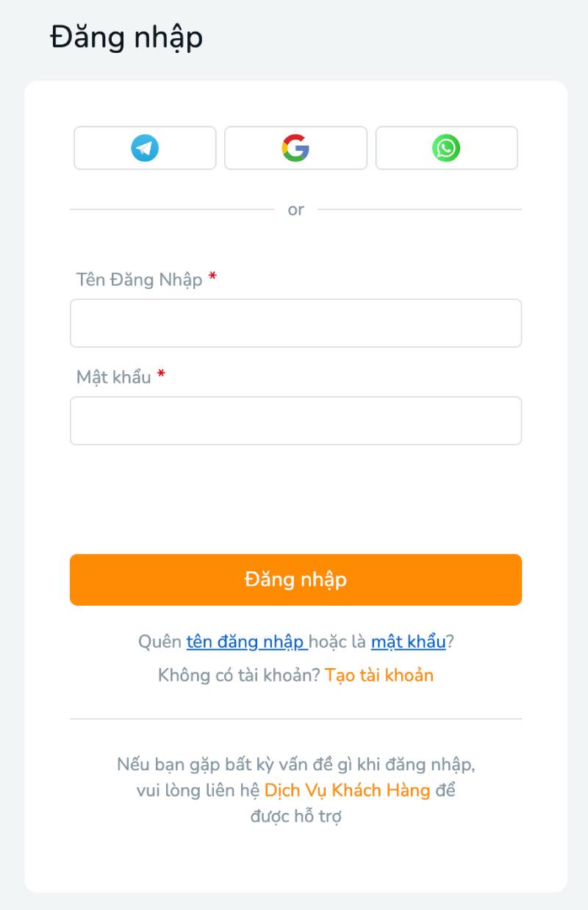Click the middle social login option
Screen dimensions: 588x910
click(294, 148)
